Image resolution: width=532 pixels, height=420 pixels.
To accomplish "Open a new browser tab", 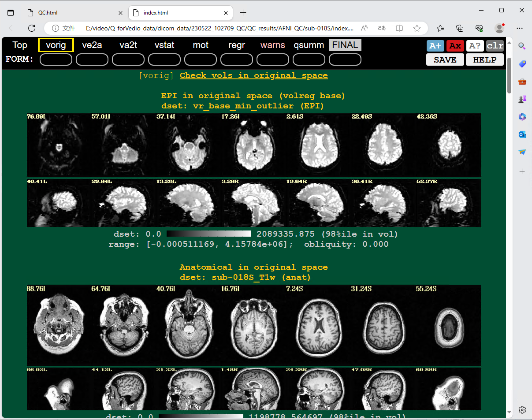I will click(x=243, y=13).
